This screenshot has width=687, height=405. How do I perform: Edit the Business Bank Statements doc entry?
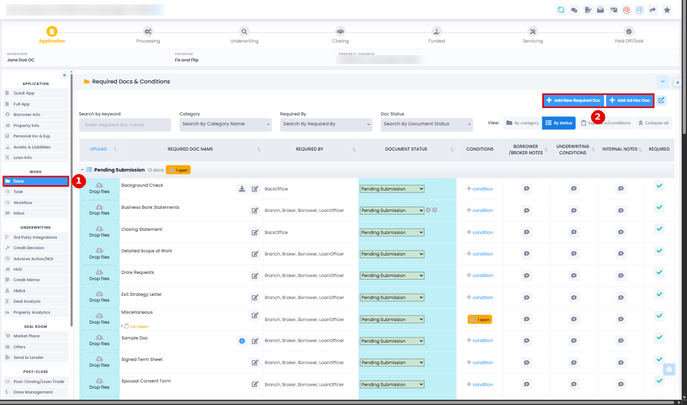point(255,210)
